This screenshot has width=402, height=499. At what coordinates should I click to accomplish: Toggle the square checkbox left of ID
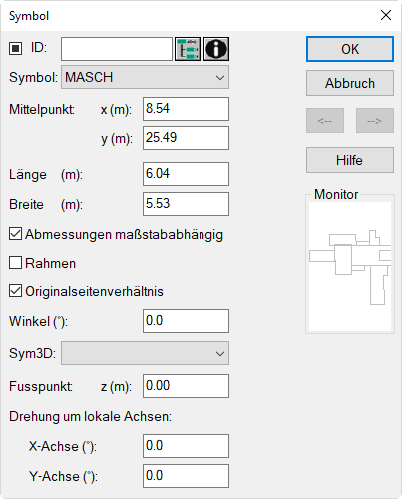15,48
